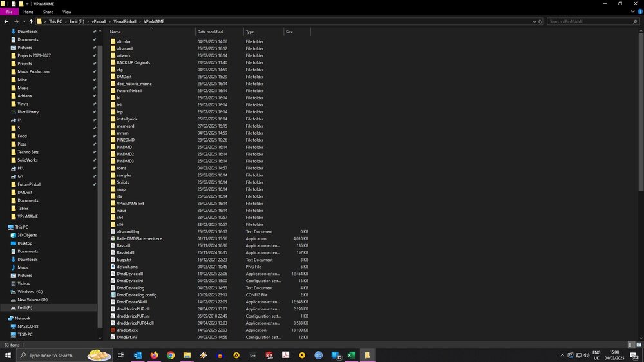Expand the ribbon with chevron
Image resolution: width=644 pixels, height=362 pixels.
(633, 12)
